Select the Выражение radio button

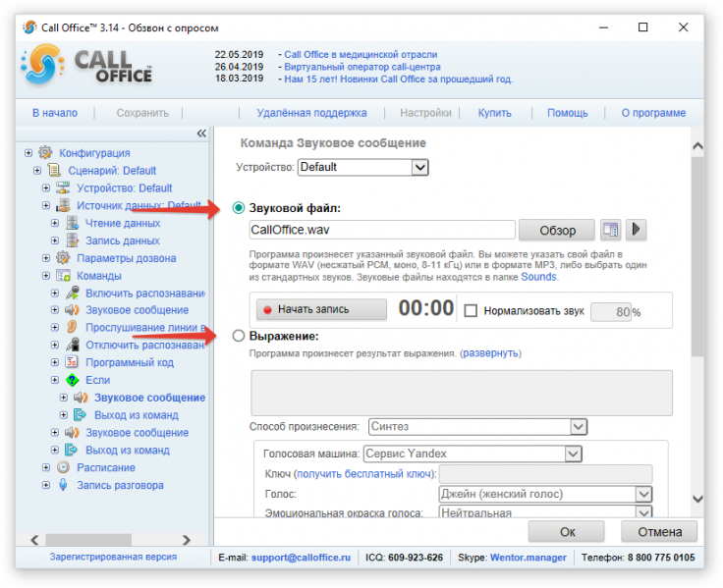pyautogui.click(x=239, y=336)
